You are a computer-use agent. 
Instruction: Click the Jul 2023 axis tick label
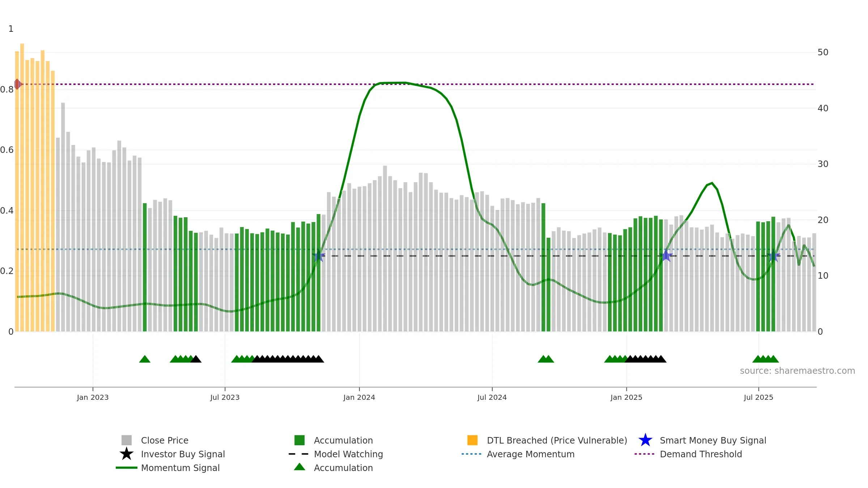pyautogui.click(x=225, y=398)
